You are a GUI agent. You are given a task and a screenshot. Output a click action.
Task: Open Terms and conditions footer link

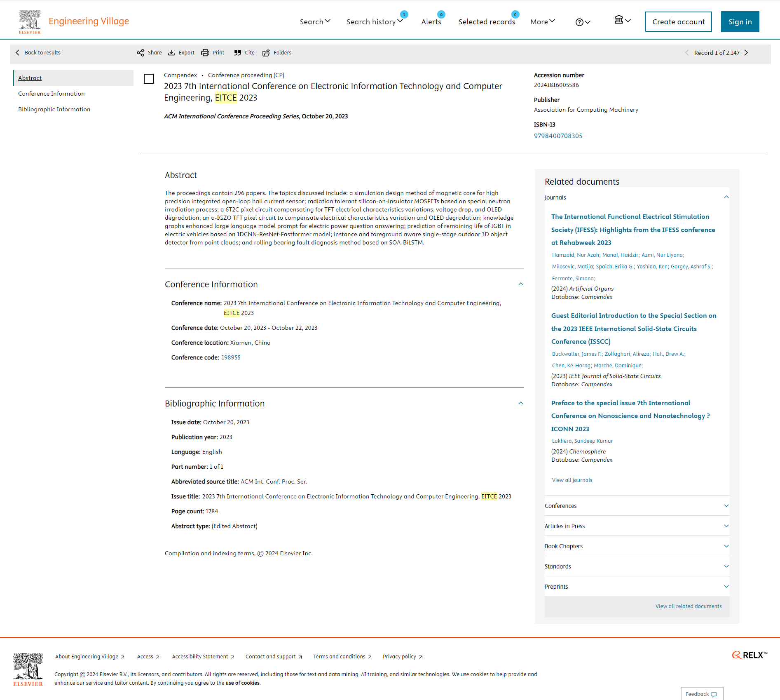342,657
